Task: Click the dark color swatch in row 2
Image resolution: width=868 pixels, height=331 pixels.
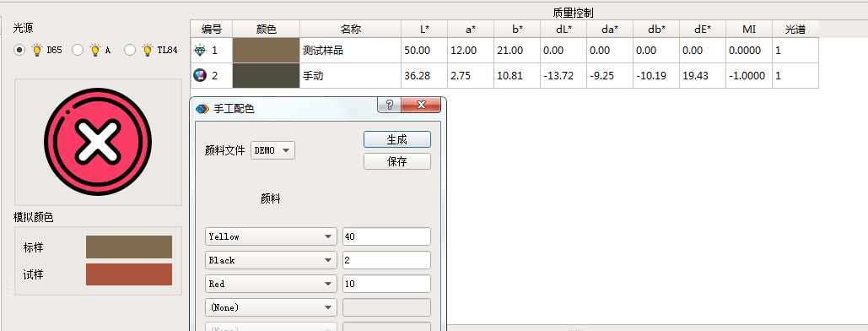Action: [267, 76]
